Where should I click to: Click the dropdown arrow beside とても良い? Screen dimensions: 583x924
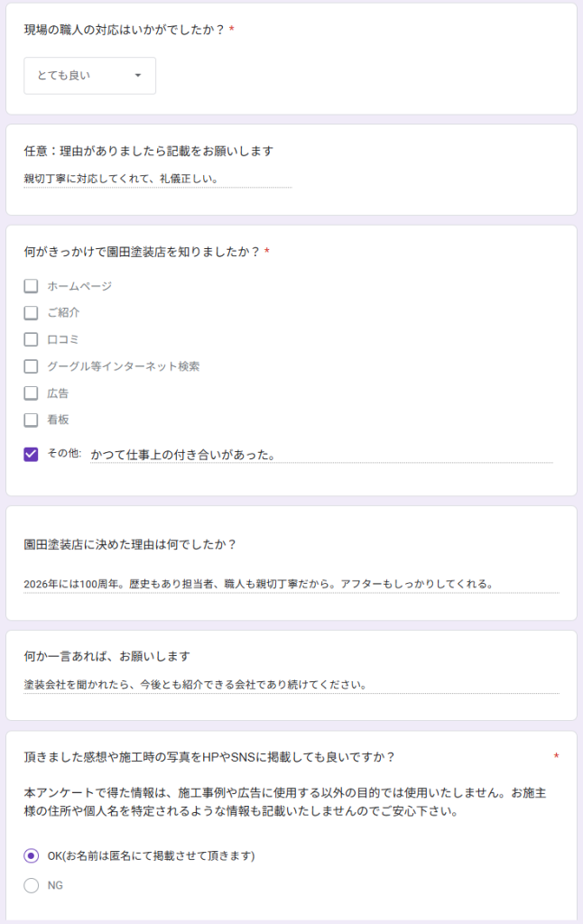tap(138, 76)
